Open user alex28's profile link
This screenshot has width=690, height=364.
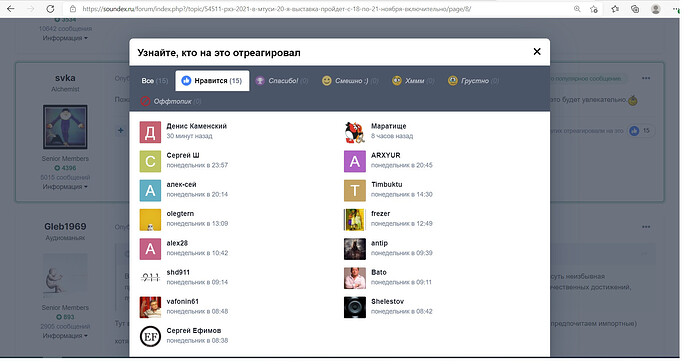[x=177, y=243]
